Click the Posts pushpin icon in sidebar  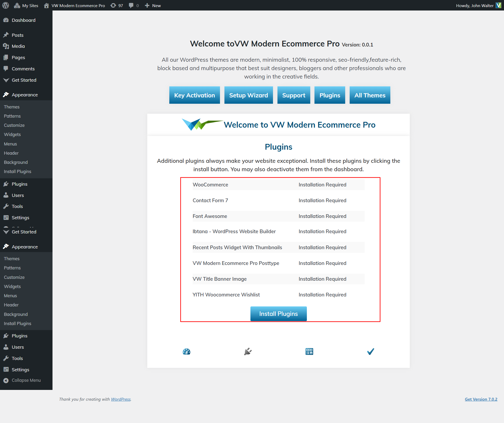tap(6, 35)
